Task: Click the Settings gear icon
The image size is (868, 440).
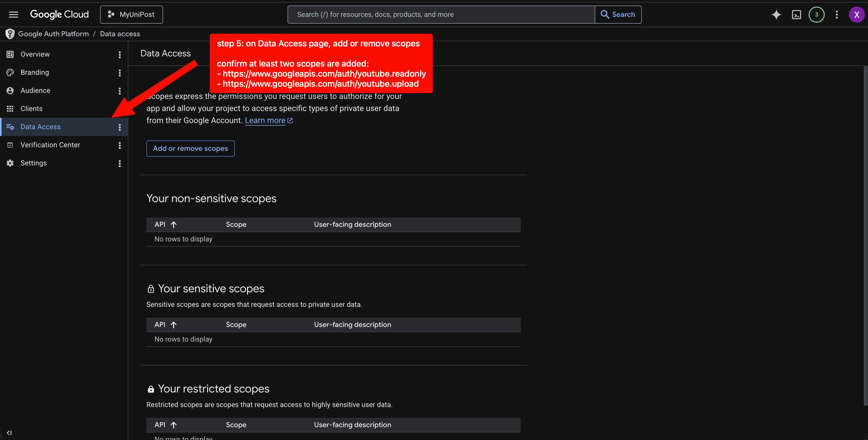Action: coord(10,163)
